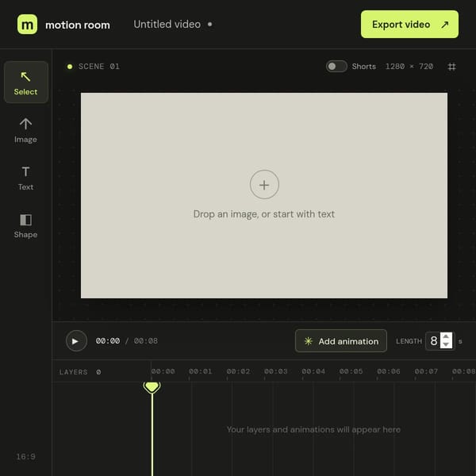This screenshot has height=476, width=476.
Task: Select the Select arrow tool
Action: [26, 83]
